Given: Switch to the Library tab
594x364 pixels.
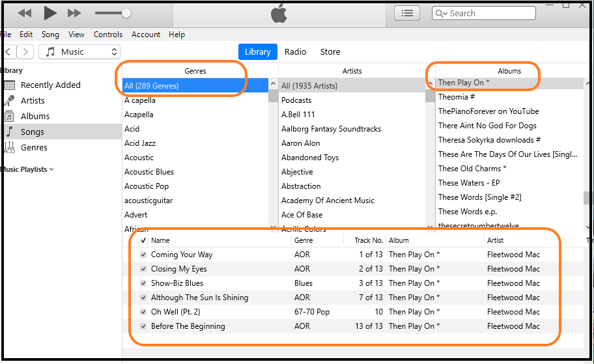Looking at the screenshot, I should tap(258, 51).
